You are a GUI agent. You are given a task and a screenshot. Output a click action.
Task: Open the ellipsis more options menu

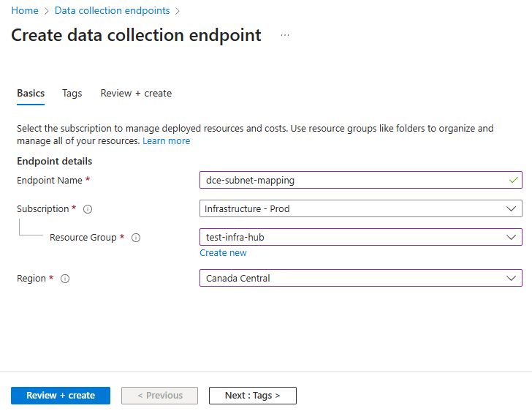285,35
